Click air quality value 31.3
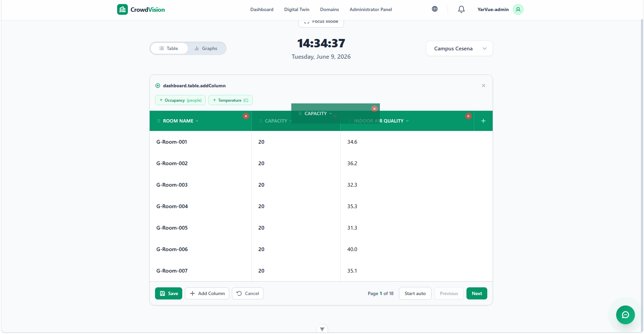Screen dimensions: 644x334 tap(352, 228)
